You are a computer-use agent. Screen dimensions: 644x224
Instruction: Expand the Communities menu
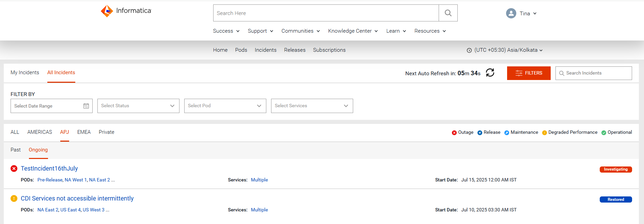301,31
